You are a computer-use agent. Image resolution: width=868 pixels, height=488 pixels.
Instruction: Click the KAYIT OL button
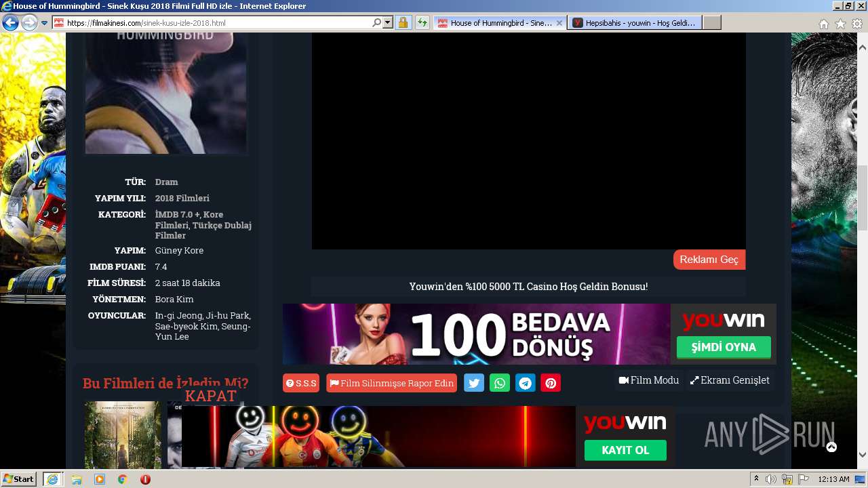click(625, 450)
